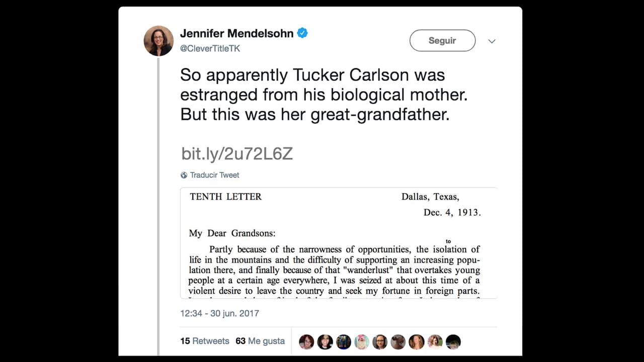Click the blue-tinted liker avatar thumbnail
The height and width of the screenshot is (362, 644).
(x=344, y=341)
